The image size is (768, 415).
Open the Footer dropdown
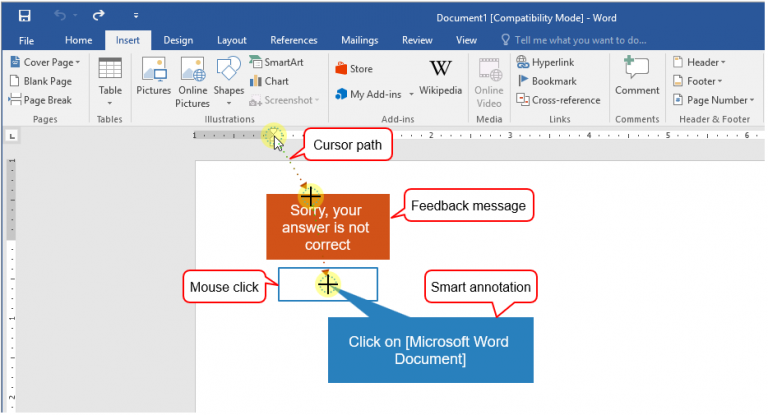pyautogui.click(x=698, y=81)
